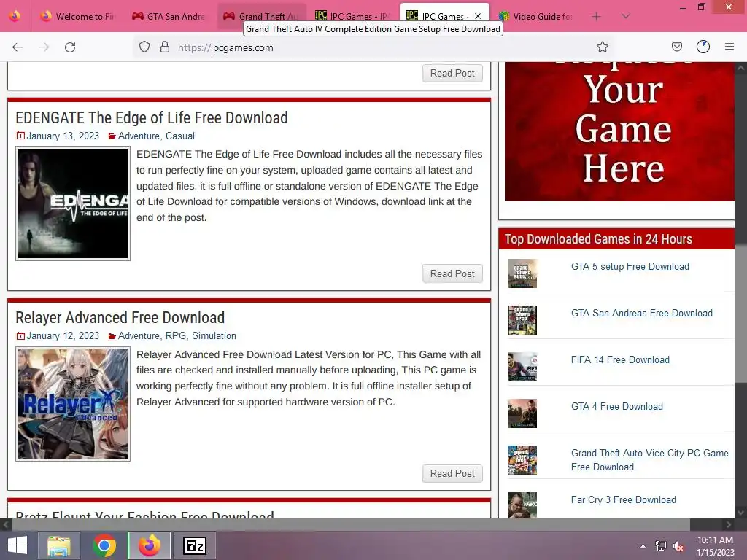
Task: Click the EDENGATE game cover thumbnail
Action: tap(73, 203)
